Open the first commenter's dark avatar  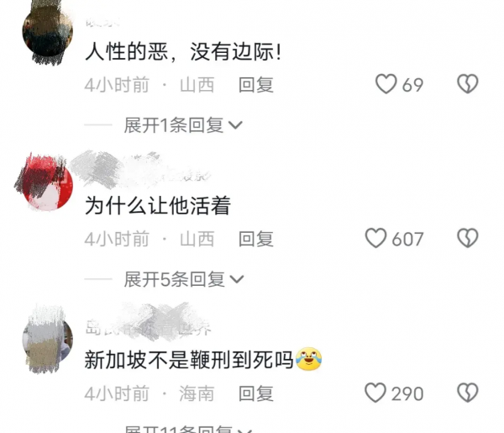(48, 31)
